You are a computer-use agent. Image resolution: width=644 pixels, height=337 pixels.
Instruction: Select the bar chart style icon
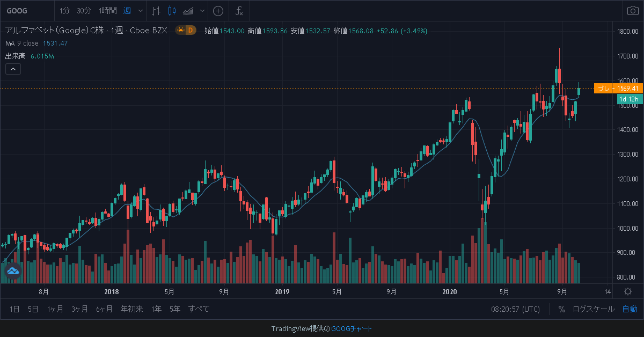(x=156, y=11)
